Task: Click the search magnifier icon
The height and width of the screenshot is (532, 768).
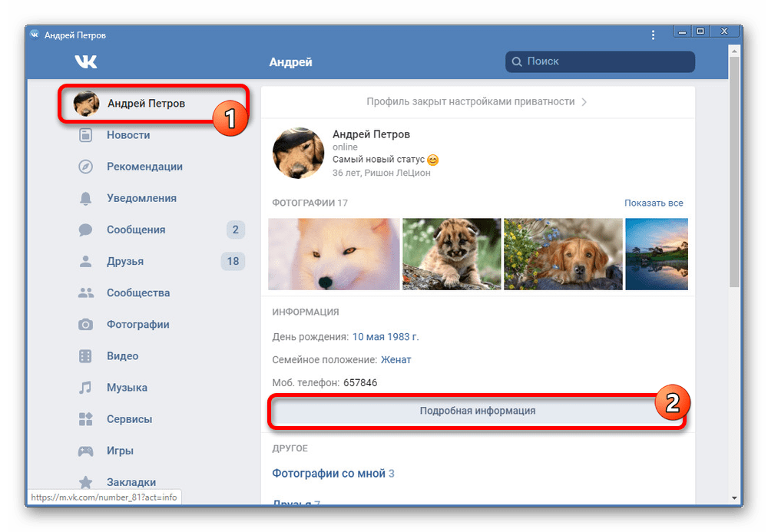Action: pyautogui.click(x=517, y=61)
